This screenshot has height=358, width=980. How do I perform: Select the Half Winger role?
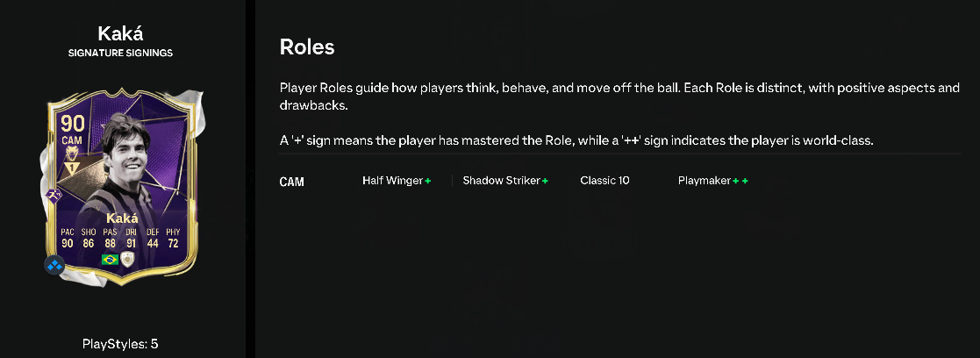coord(392,181)
